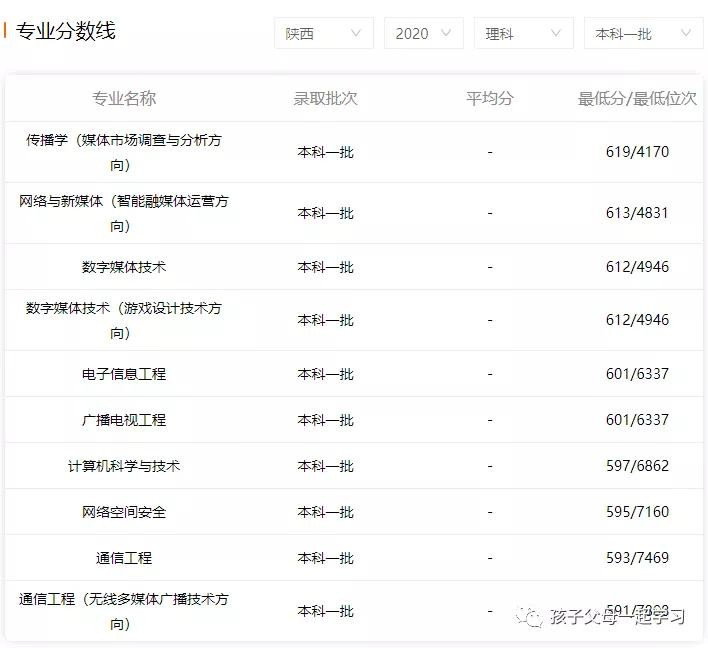Click the 网络空间安全 major name
This screenshot has height=648, width=708.
click(x=124, y=512)
